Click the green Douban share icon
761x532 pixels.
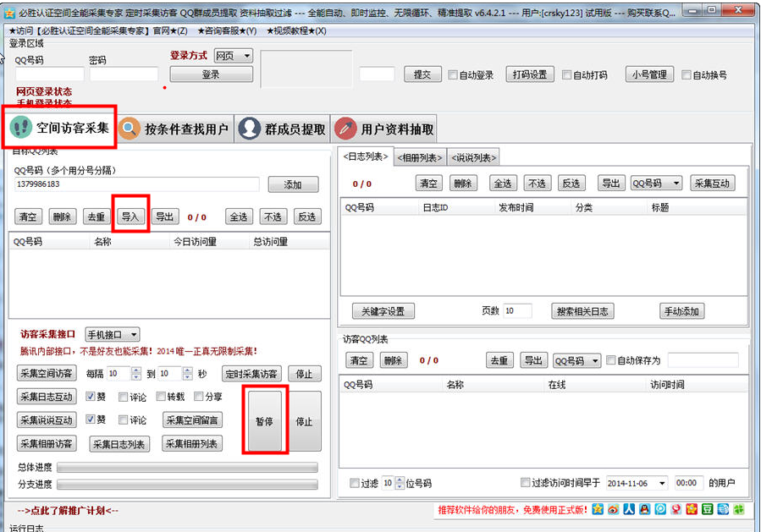tap(707, 509)
